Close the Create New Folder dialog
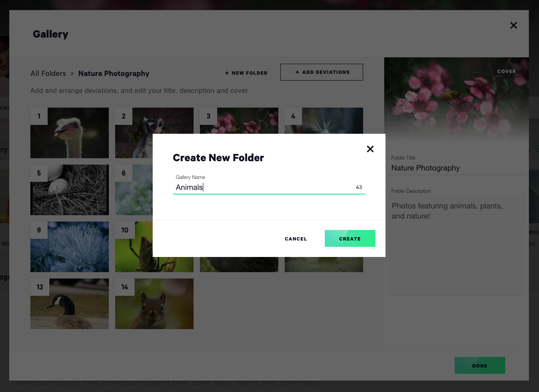 pyautogui.click(x=370, y=149)
